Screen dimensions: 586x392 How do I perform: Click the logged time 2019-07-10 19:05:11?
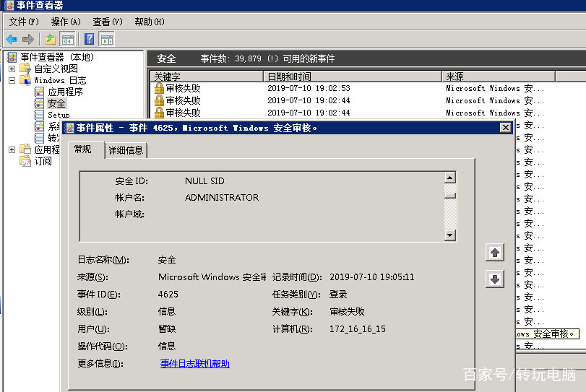point(372,277)
